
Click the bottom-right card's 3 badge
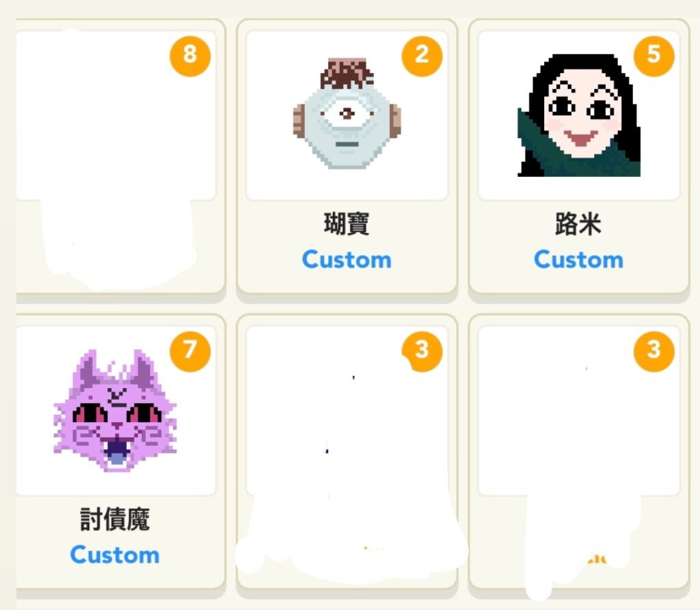[654, 352]
